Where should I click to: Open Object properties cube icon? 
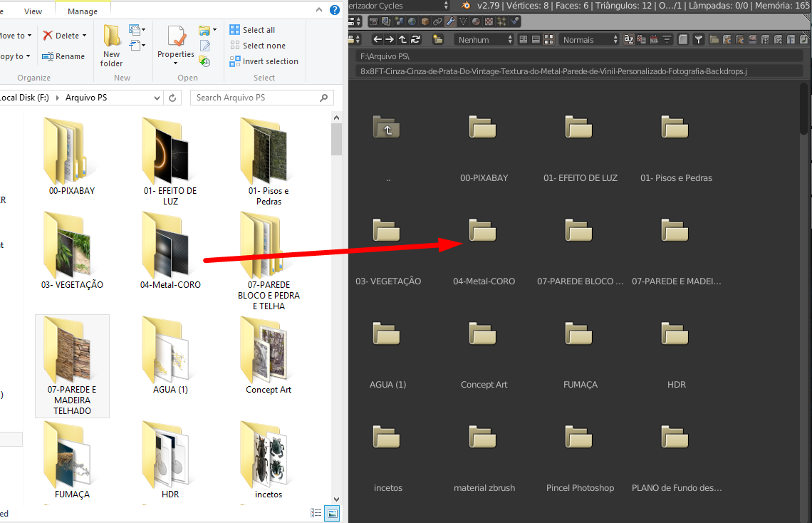tap(425, 21)
